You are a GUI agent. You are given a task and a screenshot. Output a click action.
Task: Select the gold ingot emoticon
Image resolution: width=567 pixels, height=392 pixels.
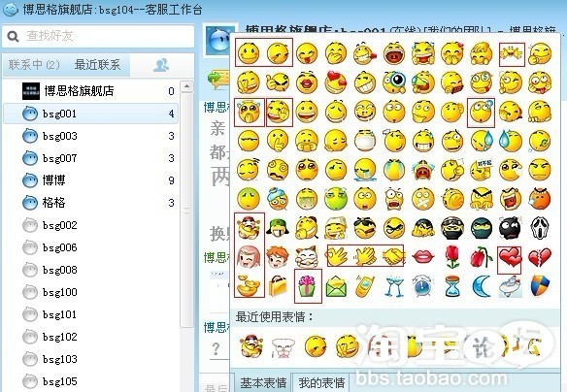click(249, 286)
